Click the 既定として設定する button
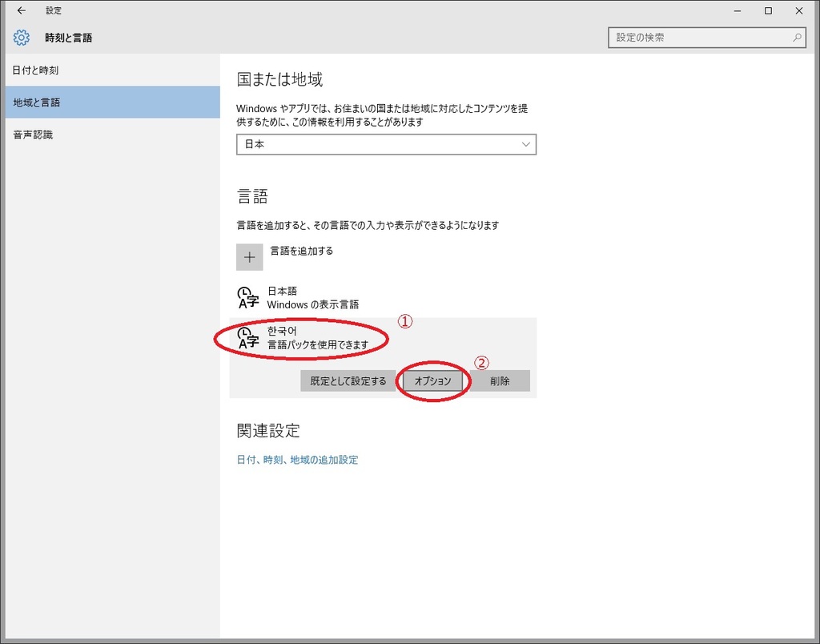The width and height of the screenshot is (820, 644). click(348, 380)
